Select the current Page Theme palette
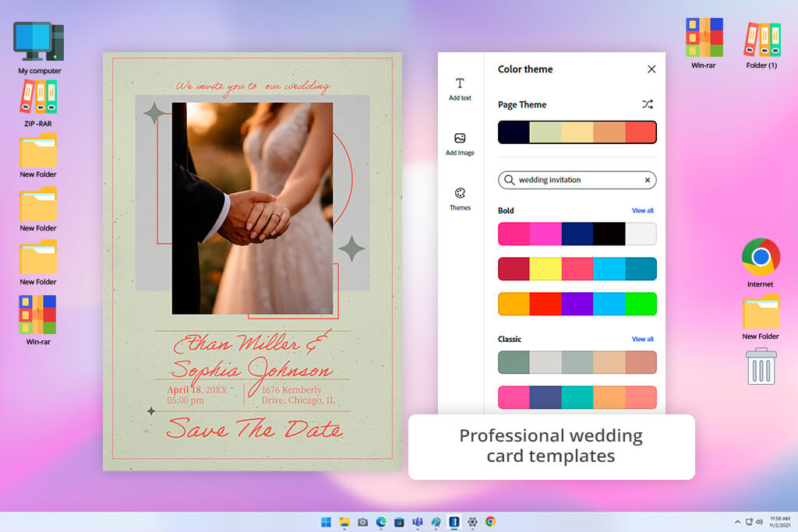The height and width of the screenshot is (532, 798). pyautogui.click(x=577, y=132)
